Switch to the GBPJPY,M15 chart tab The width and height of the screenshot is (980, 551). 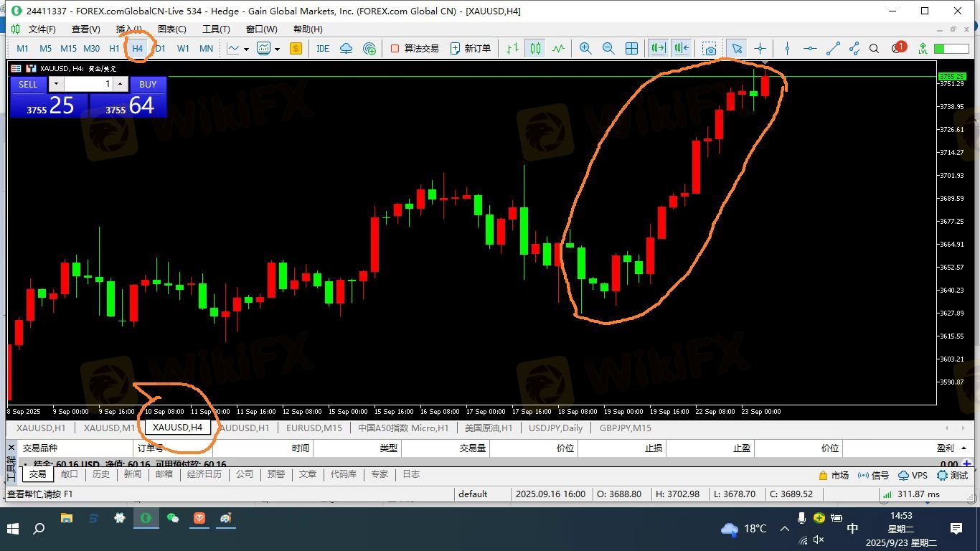[x=626, y=428]
